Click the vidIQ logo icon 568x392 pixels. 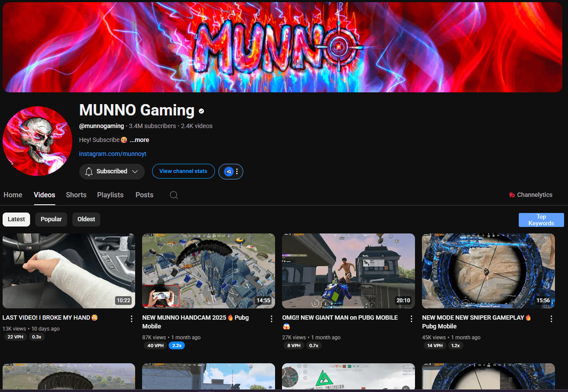(228, 172)
